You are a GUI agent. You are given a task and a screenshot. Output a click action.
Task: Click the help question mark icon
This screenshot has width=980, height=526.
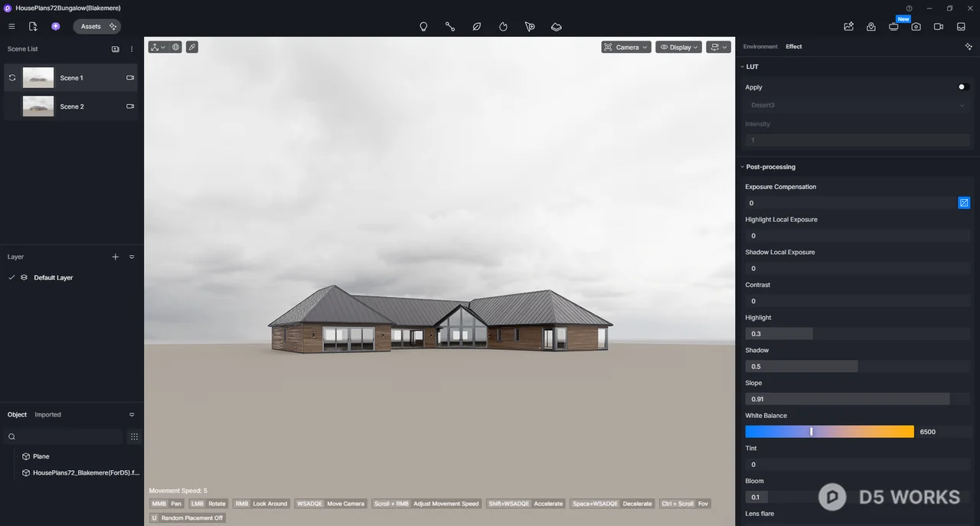click(x=910, y=8)
